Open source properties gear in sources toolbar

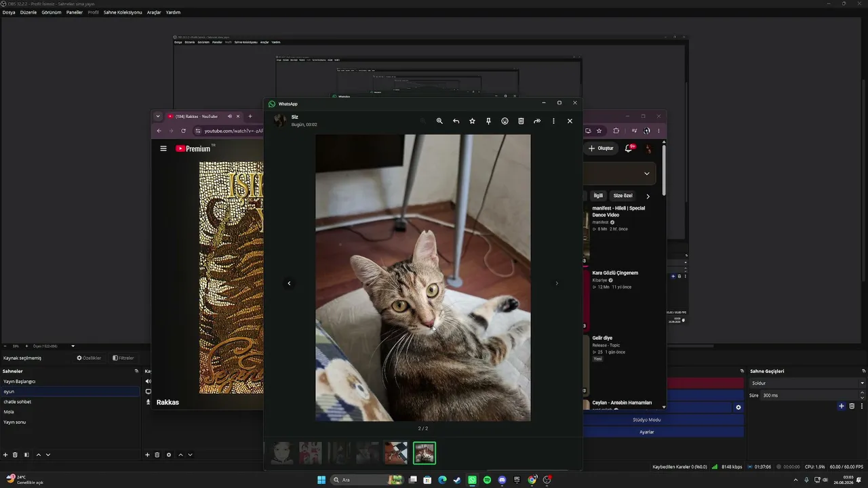pos(169,455)
